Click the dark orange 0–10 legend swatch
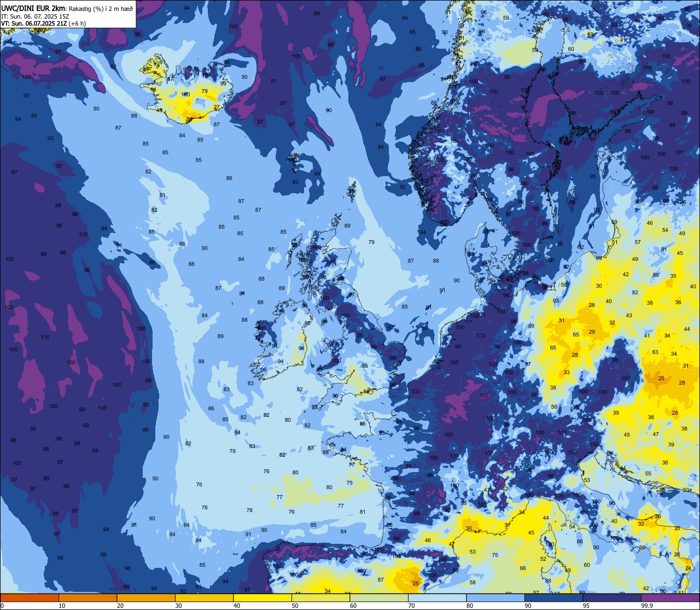700x610 pixels. pyautogui.click(x=30, y=597)
